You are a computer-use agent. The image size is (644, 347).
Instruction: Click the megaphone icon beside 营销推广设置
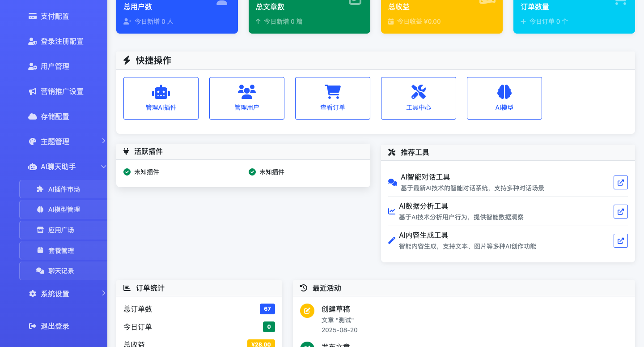[x=33, y=91]
